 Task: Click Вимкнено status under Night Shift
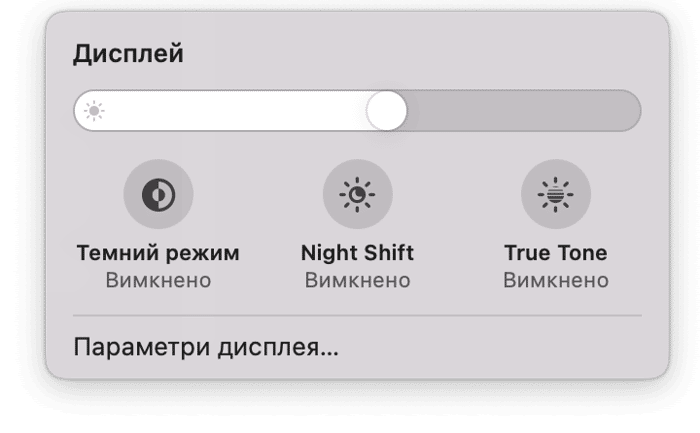pyautogui.click(x=357, y=280)
